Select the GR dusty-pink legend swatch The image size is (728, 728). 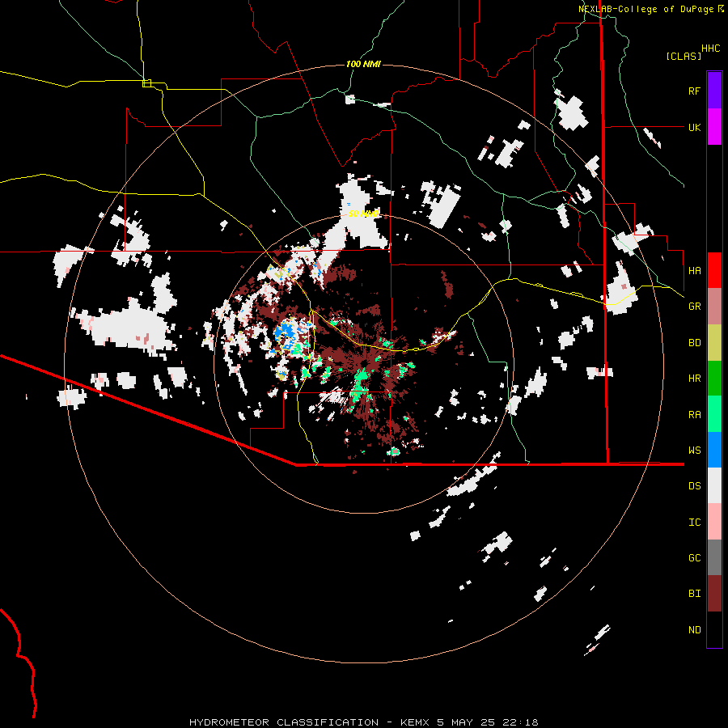tap(714, 307)
